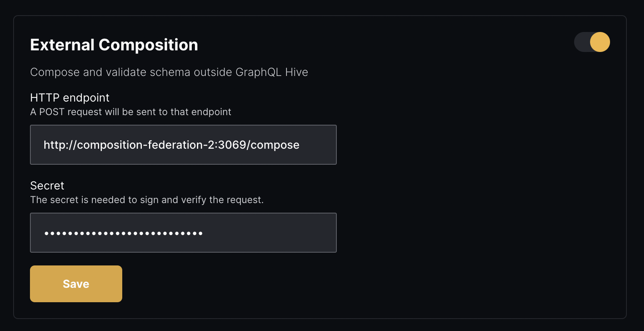Viewport: 644px width, 331px height.
Task: Place cursor on the masked secret dots
Action: pos(123,233)
